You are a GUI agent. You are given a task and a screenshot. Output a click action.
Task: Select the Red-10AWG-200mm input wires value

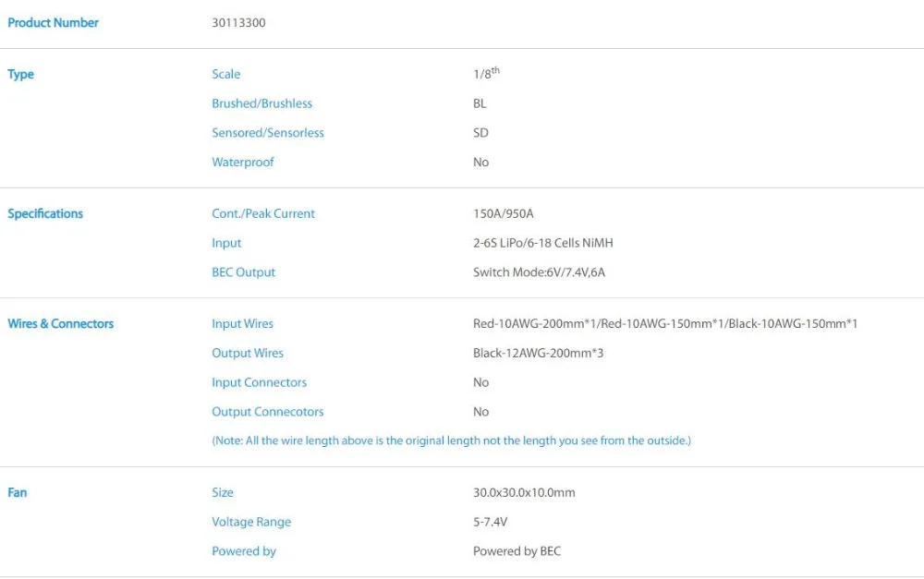(665, 324)
